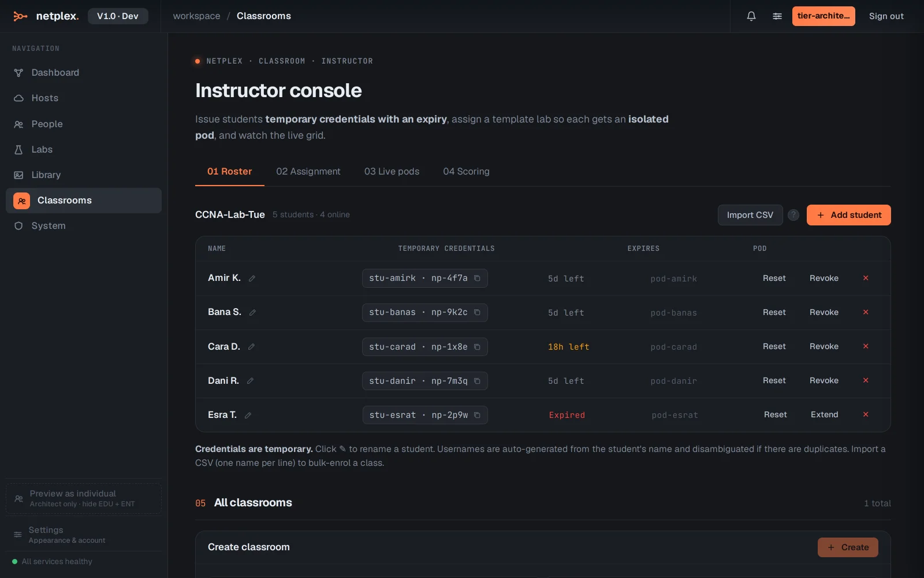Copy stu-banas credentials
This screenshot has width=924, height=578.
click(x=477, y=313)
